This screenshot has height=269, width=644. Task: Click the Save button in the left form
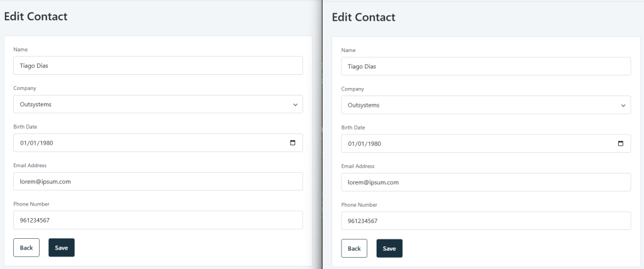click(x=62, y=248)
